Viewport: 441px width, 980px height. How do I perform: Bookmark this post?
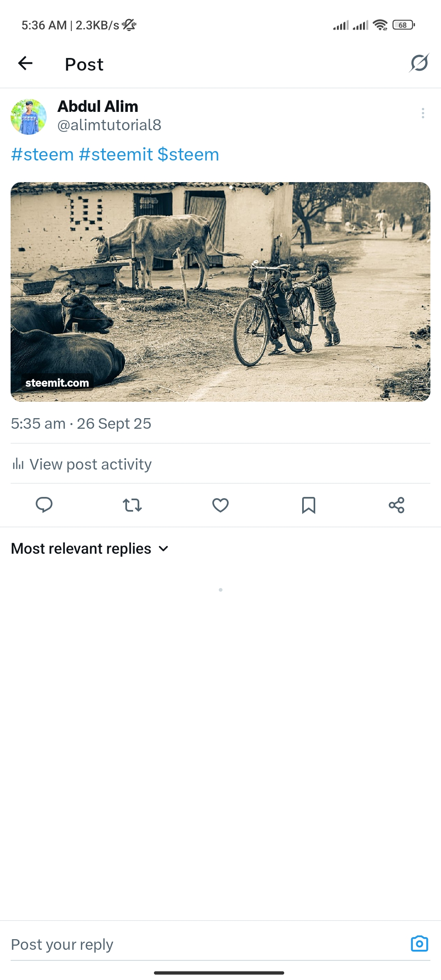(x=308, y=505)
